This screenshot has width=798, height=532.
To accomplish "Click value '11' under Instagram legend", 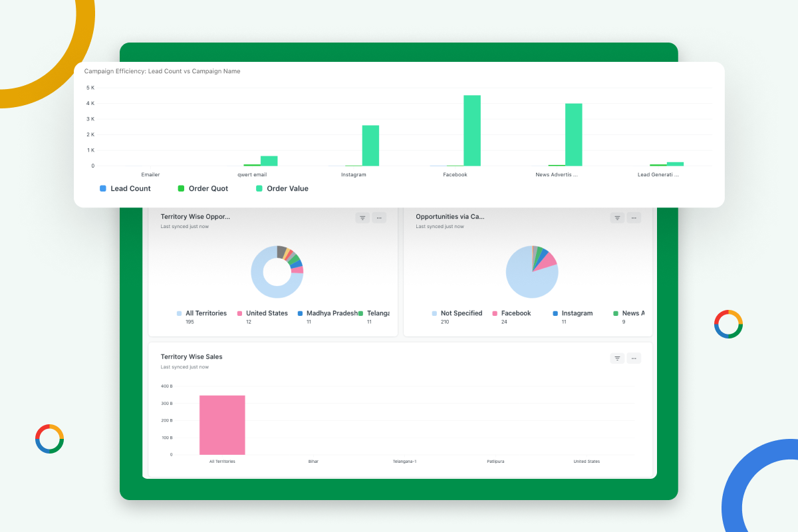I will tap(565, 322).
